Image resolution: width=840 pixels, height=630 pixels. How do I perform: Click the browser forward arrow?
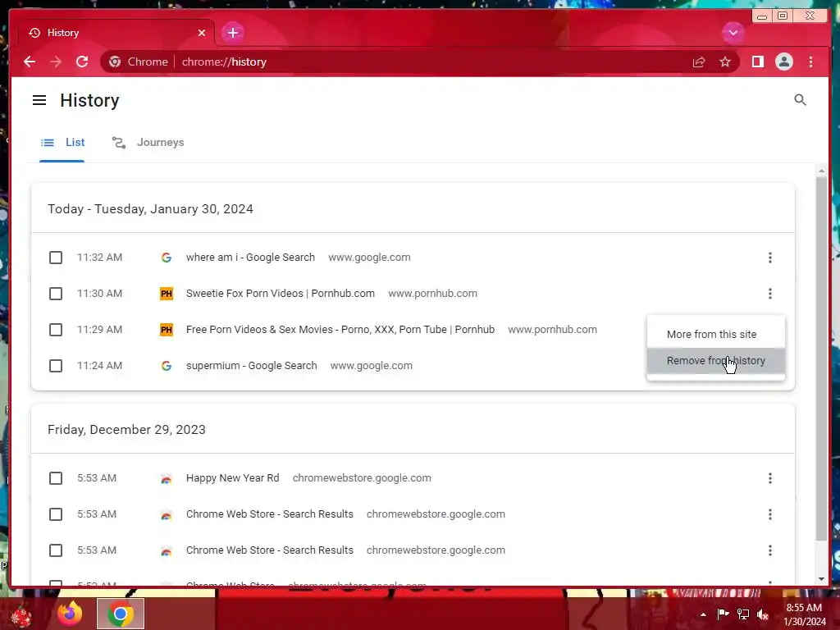(56, 62)
